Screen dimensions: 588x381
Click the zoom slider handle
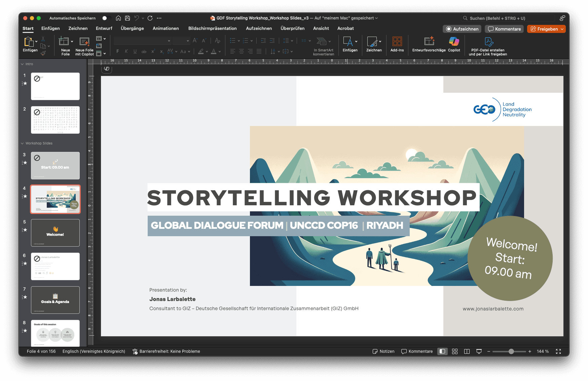511,351
